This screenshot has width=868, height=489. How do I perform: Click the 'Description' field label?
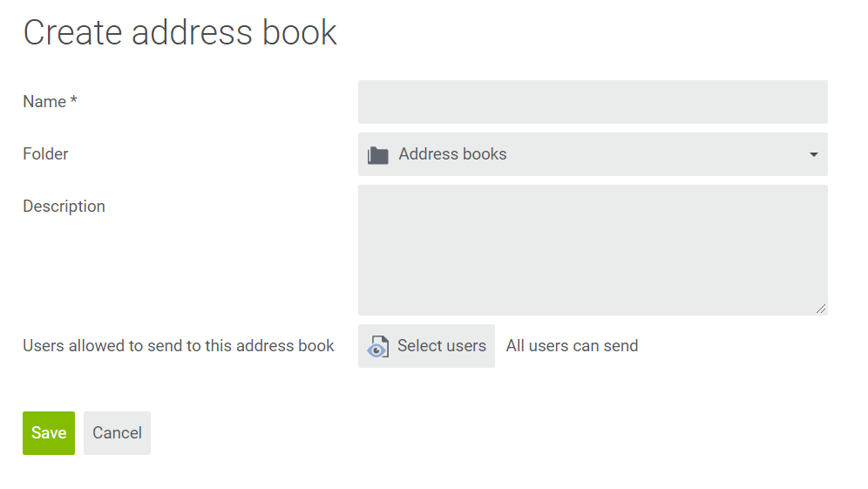pyautogui.click(x=64, y=207)
